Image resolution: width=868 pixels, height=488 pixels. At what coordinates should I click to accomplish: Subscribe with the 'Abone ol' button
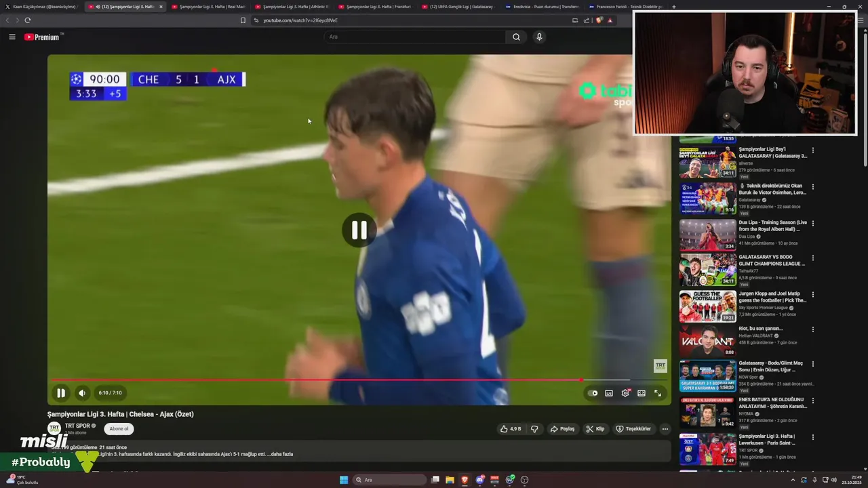[x=119, y=429]
